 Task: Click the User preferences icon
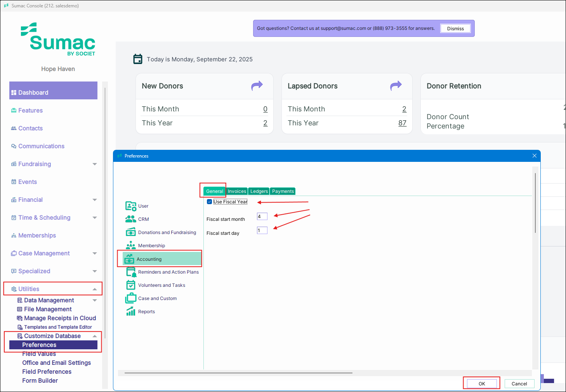coord(131,206)
